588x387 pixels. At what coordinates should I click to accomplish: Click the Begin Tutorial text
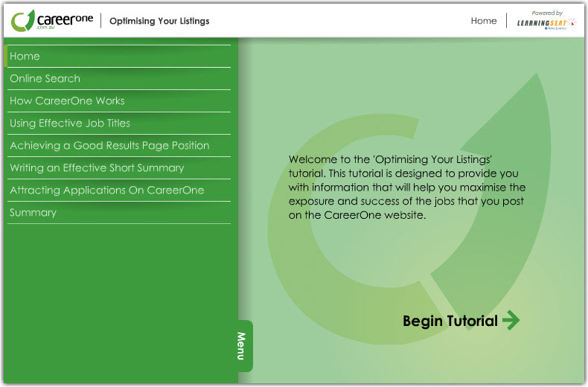[450, 321]
